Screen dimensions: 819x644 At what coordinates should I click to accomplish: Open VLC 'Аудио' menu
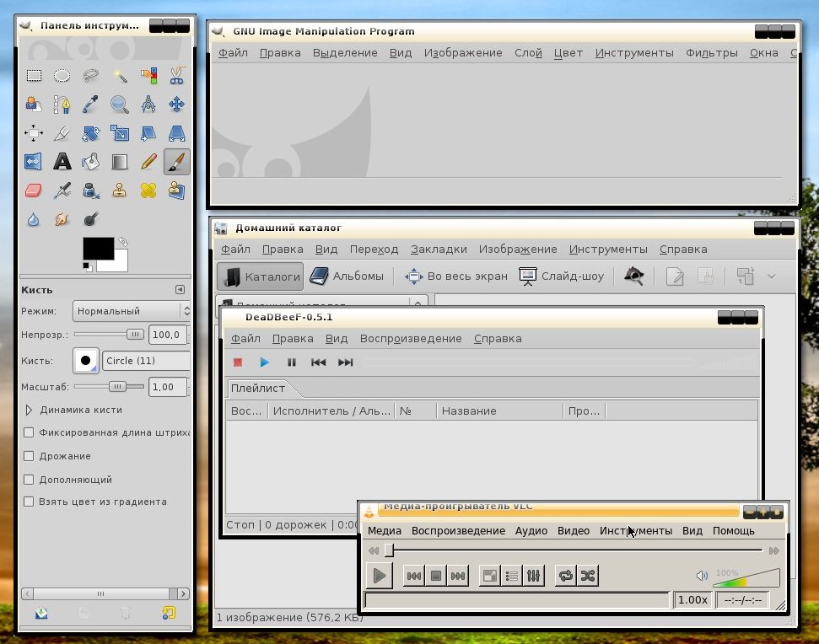click(531, 531)
